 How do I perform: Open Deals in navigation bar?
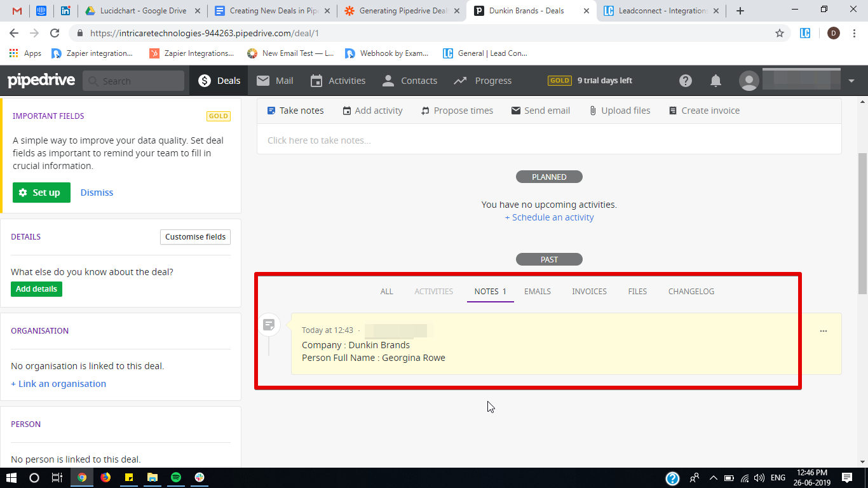click(219, 81)
